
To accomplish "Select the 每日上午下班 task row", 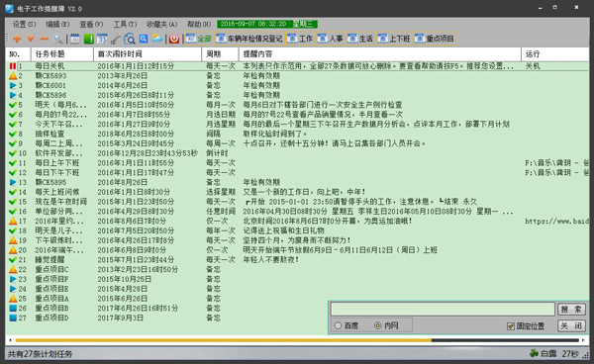I will [297, 162].
